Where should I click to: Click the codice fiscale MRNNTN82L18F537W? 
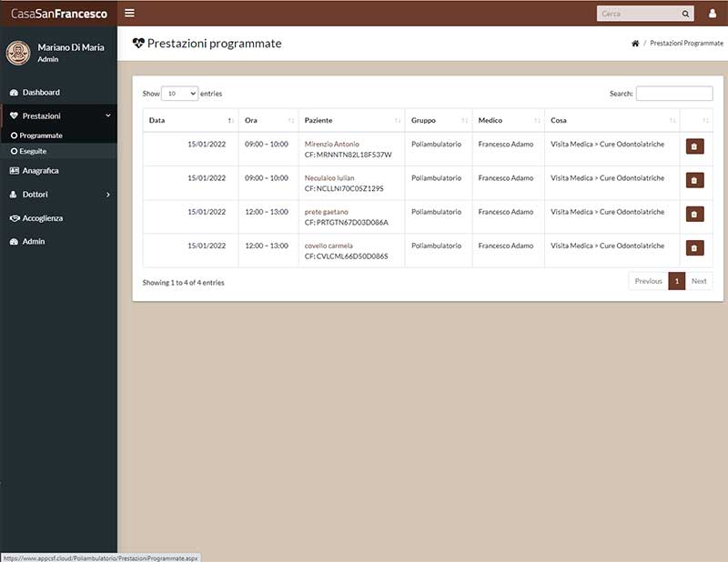[354, 155]
